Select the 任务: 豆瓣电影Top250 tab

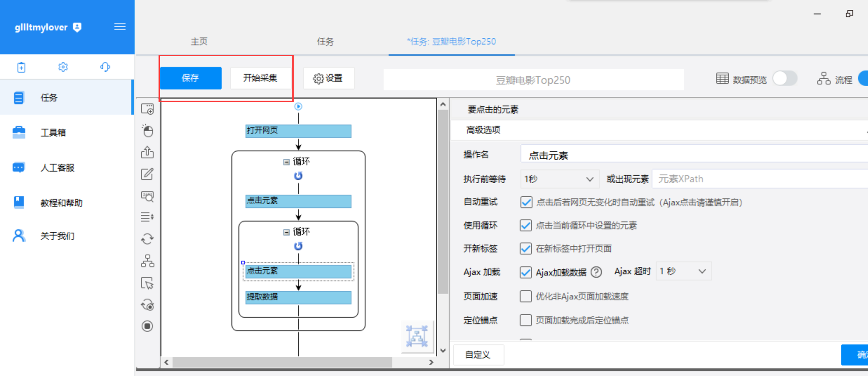point(451,41)
